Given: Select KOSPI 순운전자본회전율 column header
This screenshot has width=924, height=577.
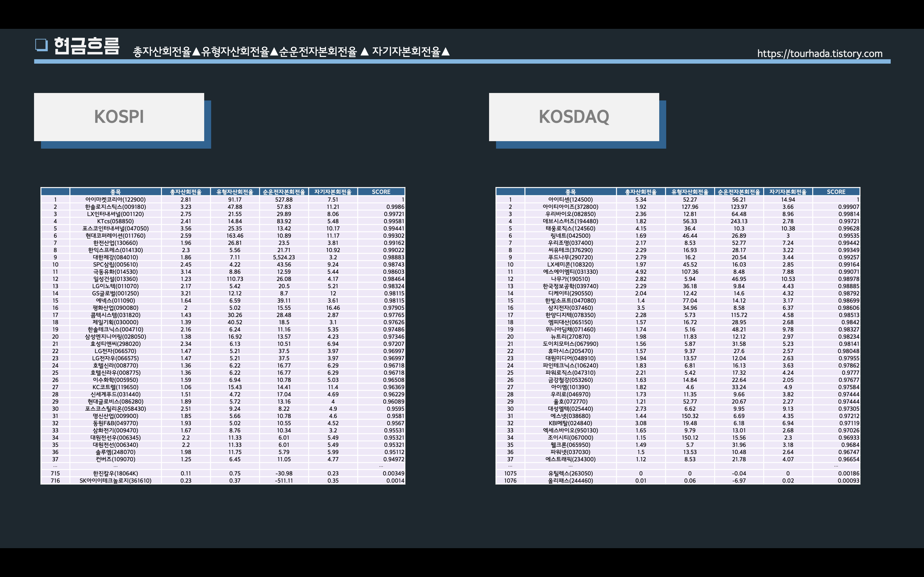Looking at the screenshot, I should coord(284,192).
